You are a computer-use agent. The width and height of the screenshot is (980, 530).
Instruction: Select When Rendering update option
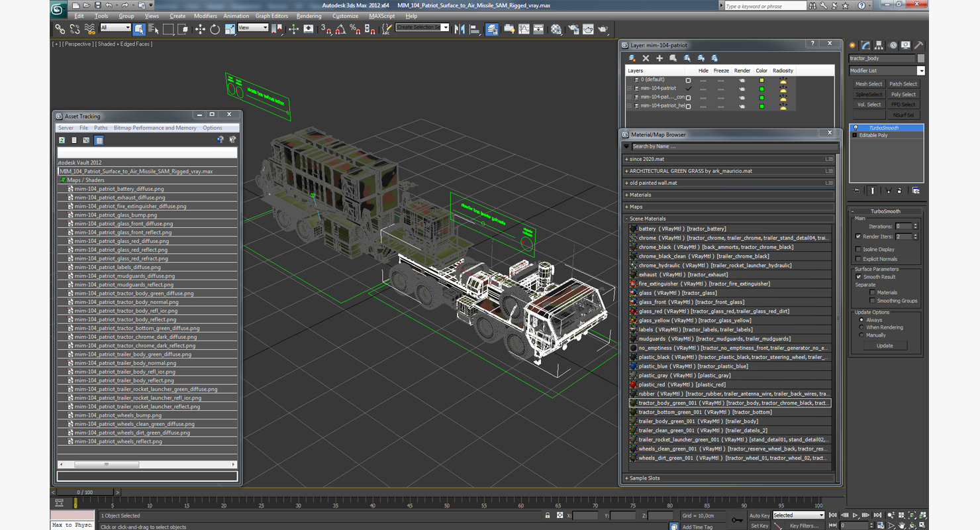(x=861, y=327)
